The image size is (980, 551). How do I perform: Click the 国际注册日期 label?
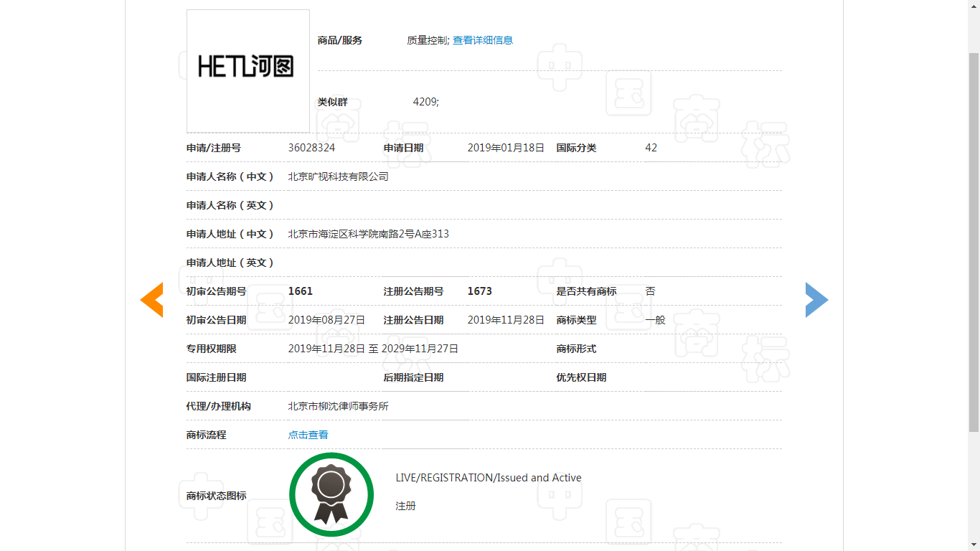click(x=217, y=377)
